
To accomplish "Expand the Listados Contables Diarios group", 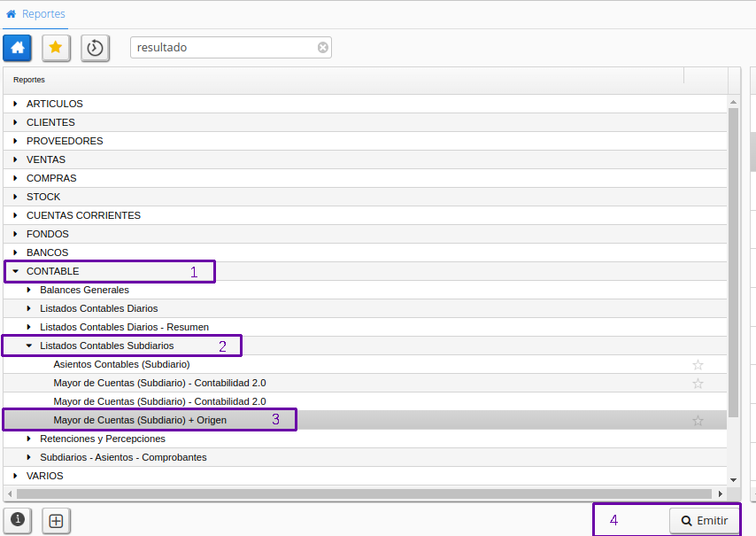I will (29, 308).
